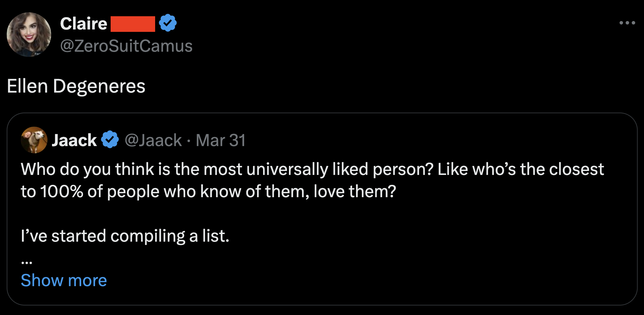Open Jaack's sheep avatar
Screen dimensions: 644x315
(34, 140)
